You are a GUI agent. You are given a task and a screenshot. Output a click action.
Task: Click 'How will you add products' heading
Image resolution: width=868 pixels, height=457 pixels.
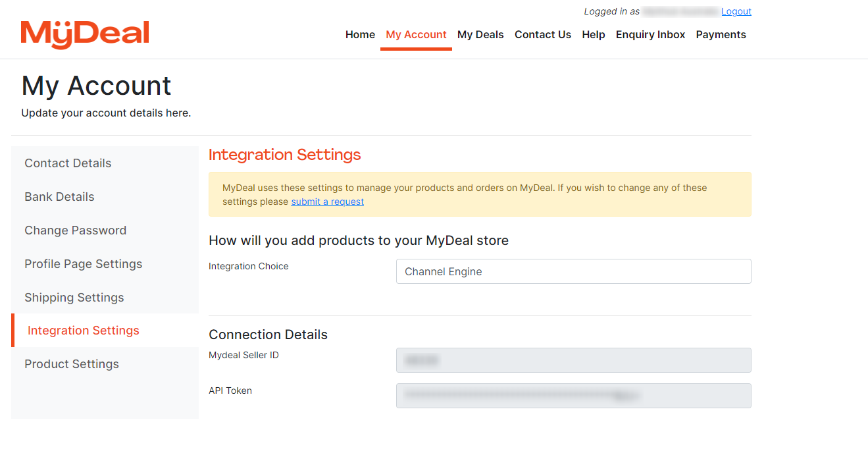[359, 240]
